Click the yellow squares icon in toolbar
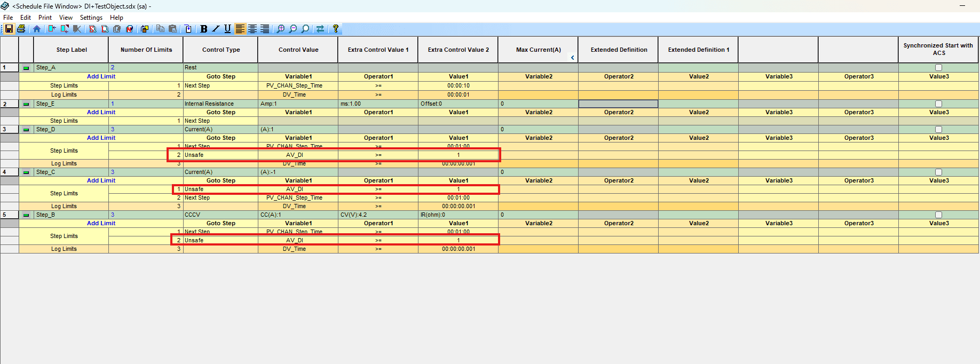 pos(145,29)
